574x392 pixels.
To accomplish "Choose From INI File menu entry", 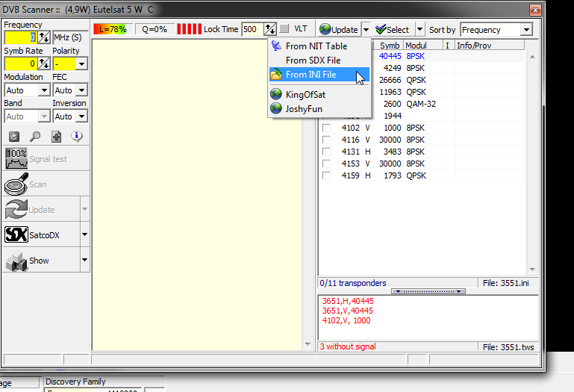I will 319,75.
